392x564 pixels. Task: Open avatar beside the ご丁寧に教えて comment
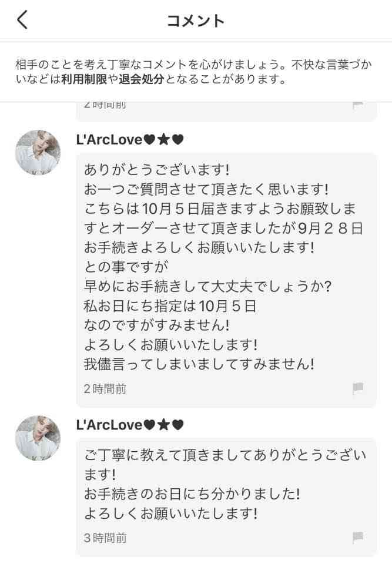point(38,438)
